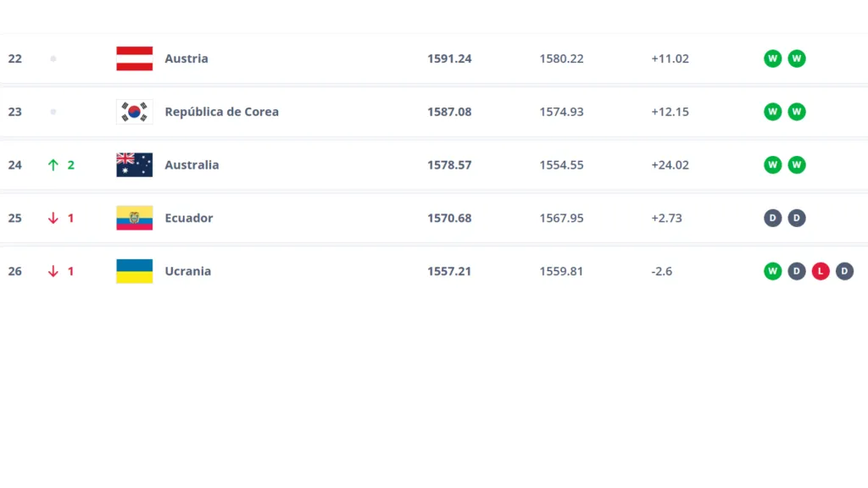The height and width of the screenshot is (488, 868).
Task: Open the Austria team page
Action: (x=186, y=58)
